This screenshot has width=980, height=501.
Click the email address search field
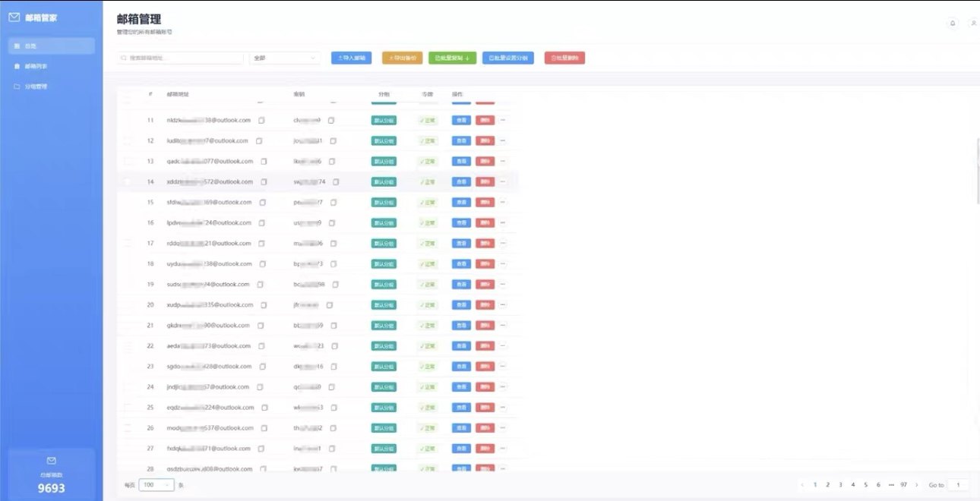click(182, 58)
